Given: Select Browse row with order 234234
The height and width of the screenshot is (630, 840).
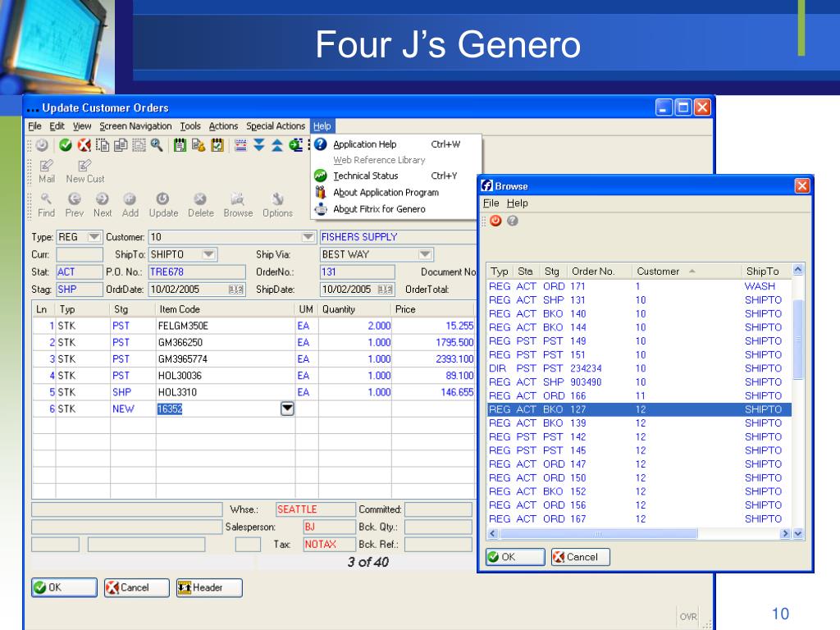Looking at the screenshot, I should click(639, 368).
